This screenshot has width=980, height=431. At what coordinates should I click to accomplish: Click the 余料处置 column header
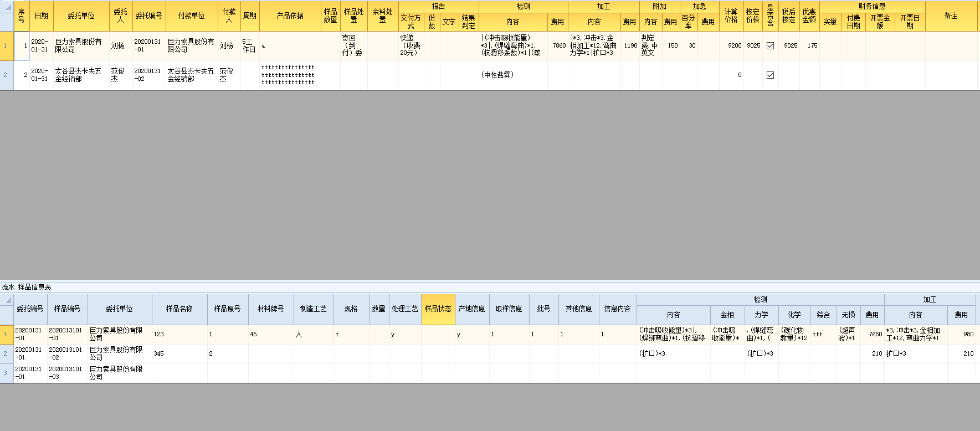(x=383, y=16)
